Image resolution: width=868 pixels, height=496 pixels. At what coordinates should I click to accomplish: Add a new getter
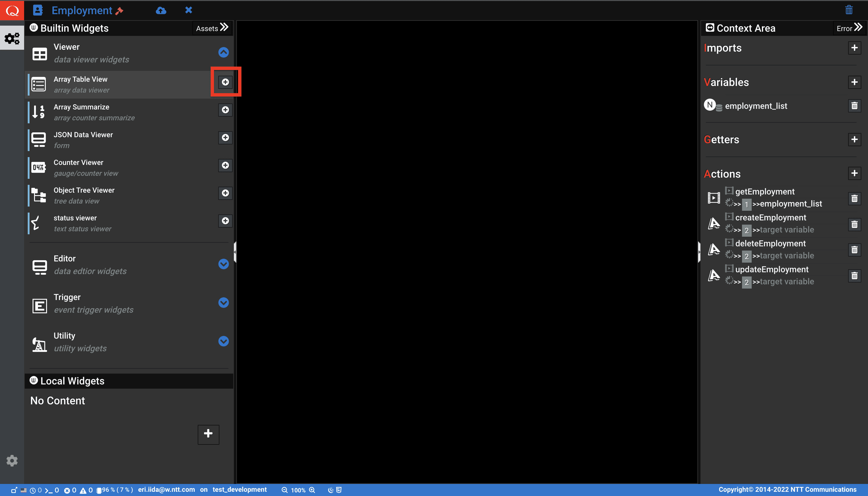pyautogui.click(x=854, y=139)
